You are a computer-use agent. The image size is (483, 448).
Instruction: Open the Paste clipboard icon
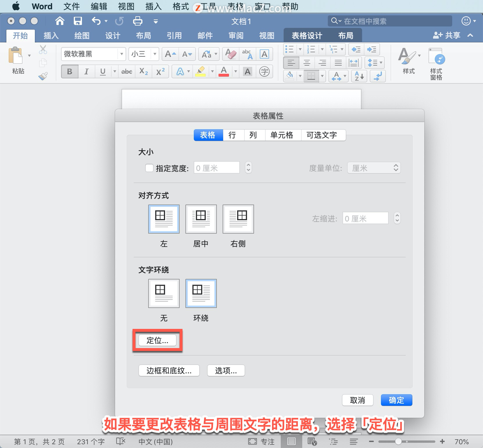15,55
